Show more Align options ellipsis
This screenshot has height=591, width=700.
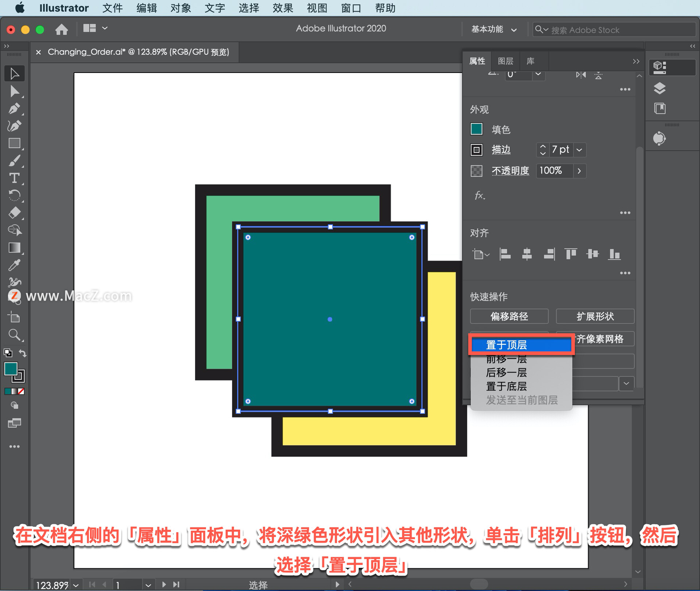(625, 273)
